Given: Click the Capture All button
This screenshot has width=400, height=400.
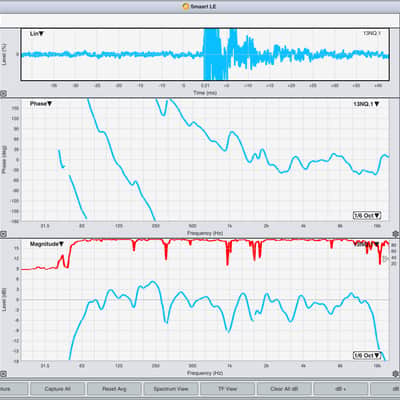Looking at the screenshot, I should 57,389.
